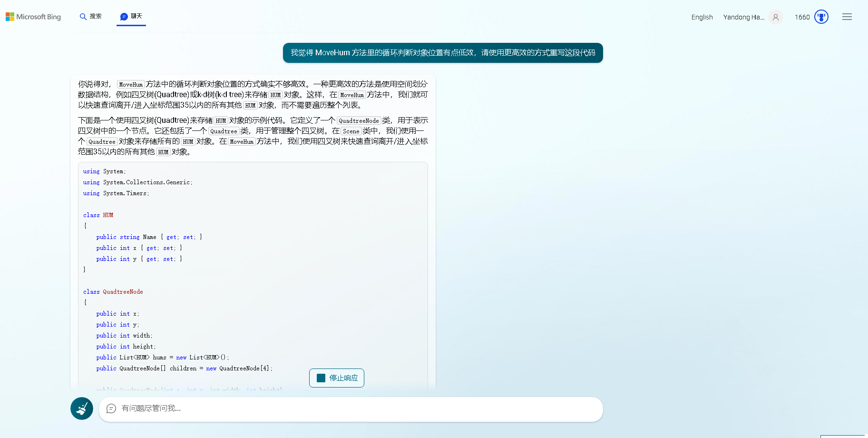Open the 1660 rewards points

tap(802, 17)
